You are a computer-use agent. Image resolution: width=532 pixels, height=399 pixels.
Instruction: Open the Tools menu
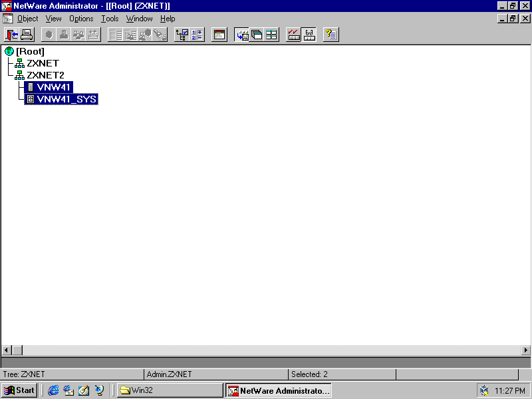coord(110,19)
